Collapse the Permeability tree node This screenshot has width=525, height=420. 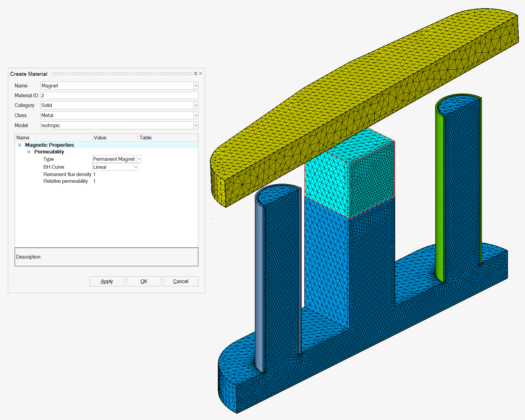tap(29, 152)
